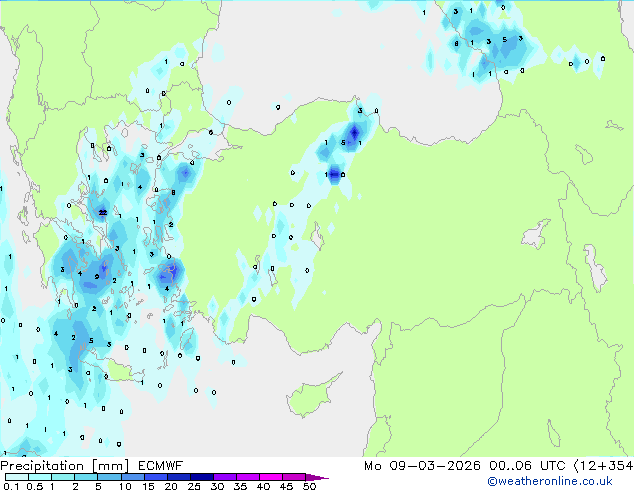
Task: Click the legend label '10'
Action: coord(125,486)
